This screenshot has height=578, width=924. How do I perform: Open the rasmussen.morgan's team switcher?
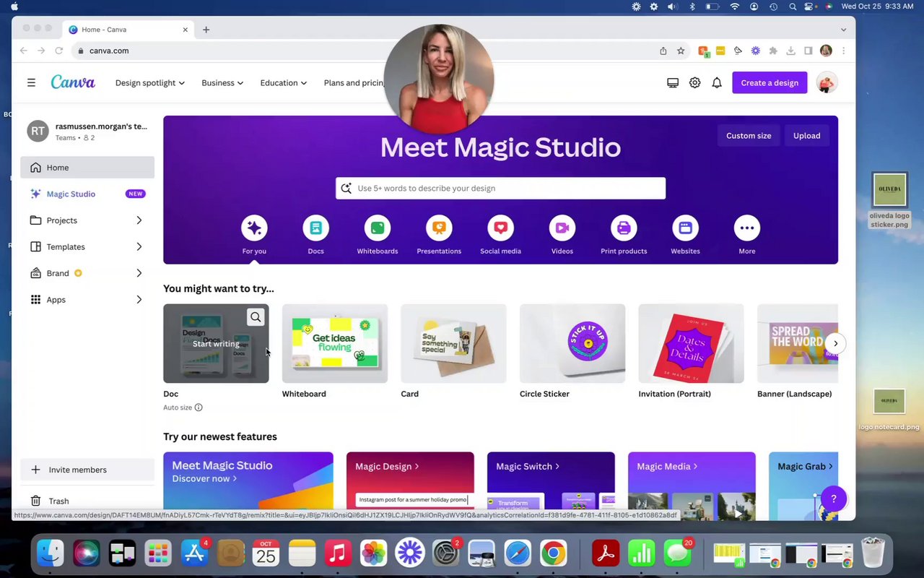(x=87, y=131)
